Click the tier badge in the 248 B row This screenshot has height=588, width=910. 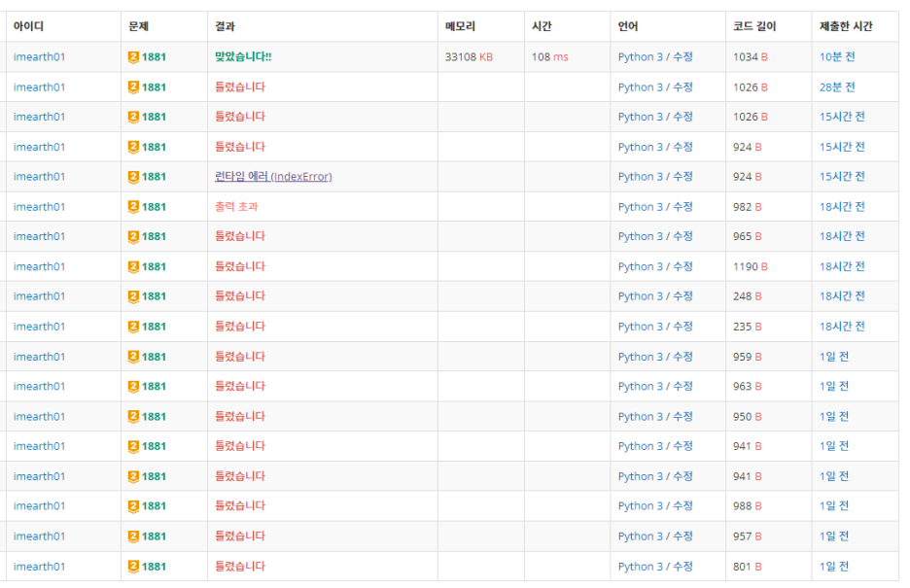(x=133, y=295)
